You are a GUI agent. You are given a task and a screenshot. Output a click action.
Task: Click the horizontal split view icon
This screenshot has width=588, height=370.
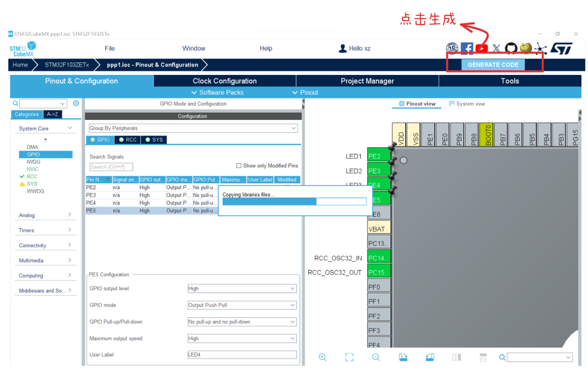point(483,357)
